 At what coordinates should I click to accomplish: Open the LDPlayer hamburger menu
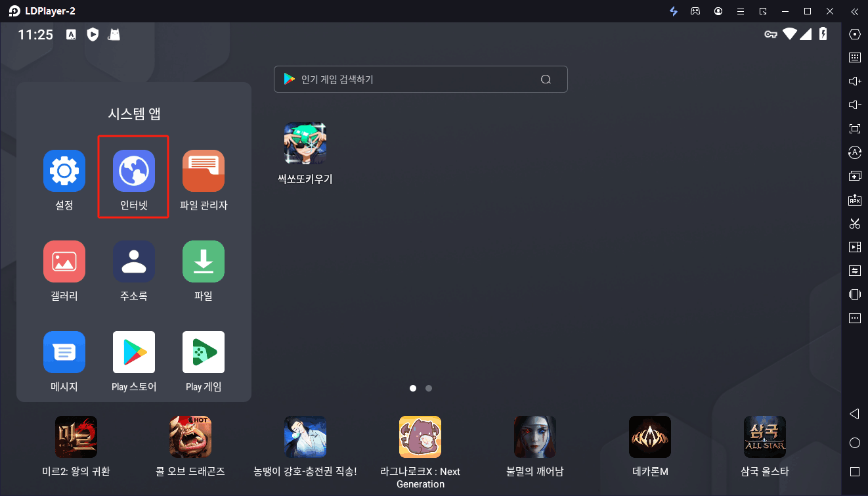741,11
